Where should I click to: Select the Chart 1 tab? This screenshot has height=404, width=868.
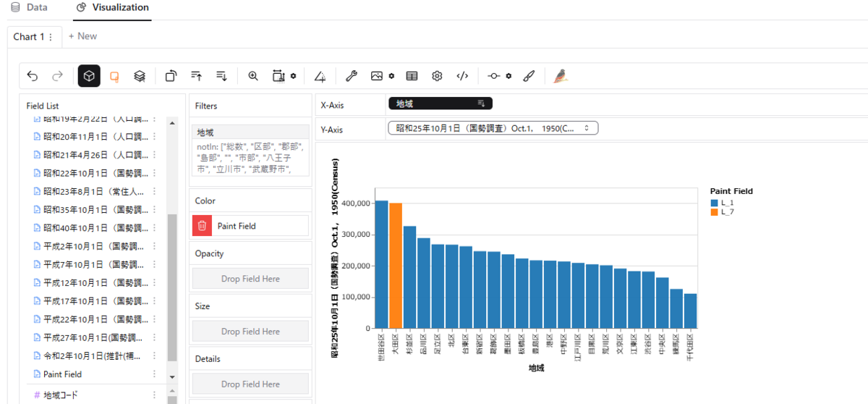point(33,36)
